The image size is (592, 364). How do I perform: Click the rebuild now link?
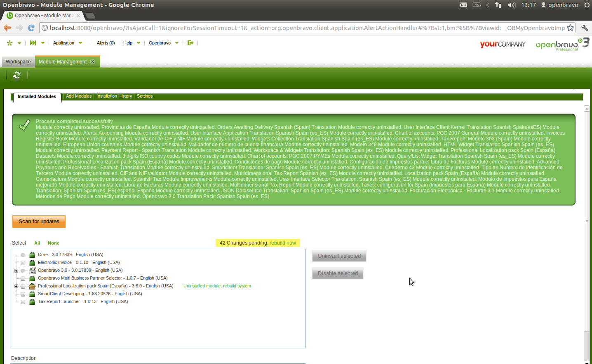[x=283, y=243]
